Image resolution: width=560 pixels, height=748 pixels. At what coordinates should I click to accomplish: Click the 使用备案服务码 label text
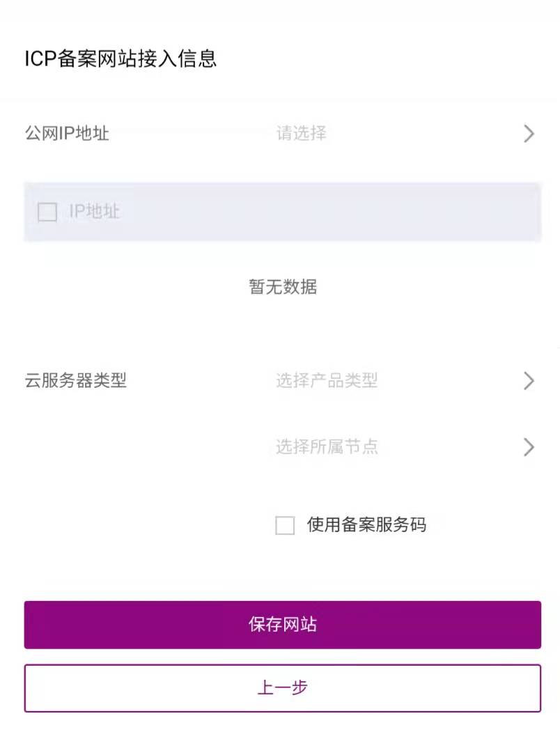click(x=366, y=525)
